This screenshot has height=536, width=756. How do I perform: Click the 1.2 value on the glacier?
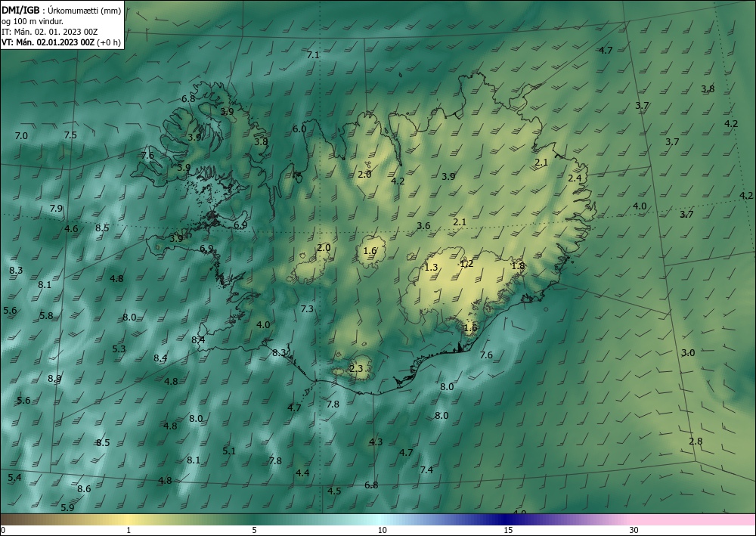[466, 263]
